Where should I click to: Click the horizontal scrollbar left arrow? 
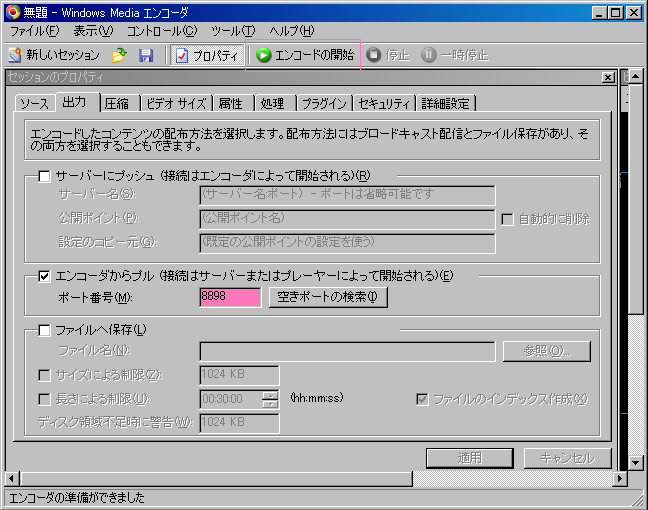tap(12, 479)
